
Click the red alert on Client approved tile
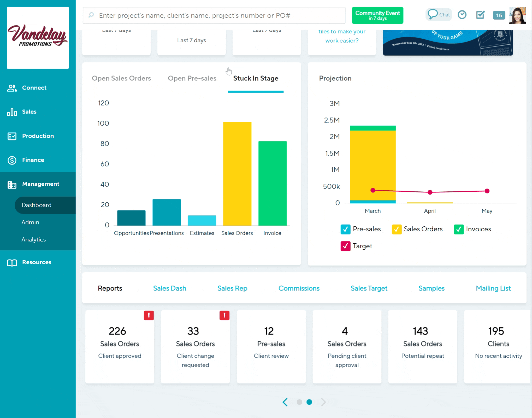149,315
